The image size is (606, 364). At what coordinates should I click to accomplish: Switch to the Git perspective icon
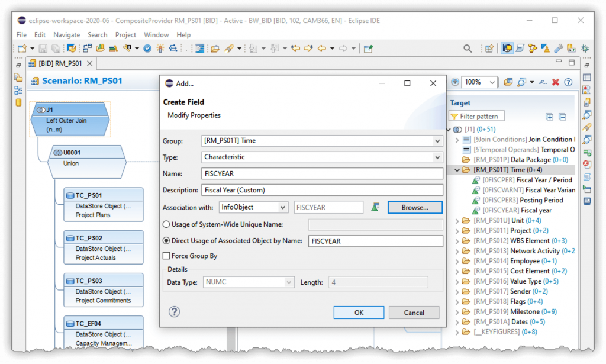tap(571, 49)
